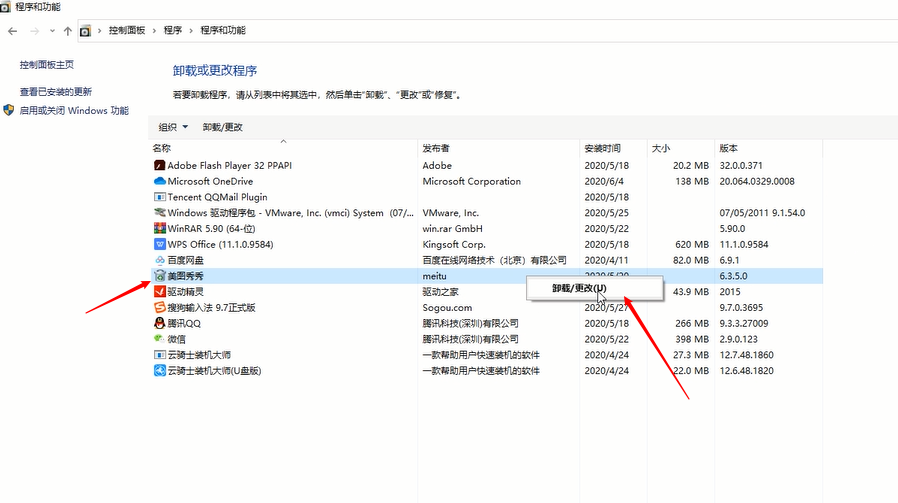Click the 云骑士装机大师 icon
Viewport: 898px width, 503px height.
coord(160,355)
